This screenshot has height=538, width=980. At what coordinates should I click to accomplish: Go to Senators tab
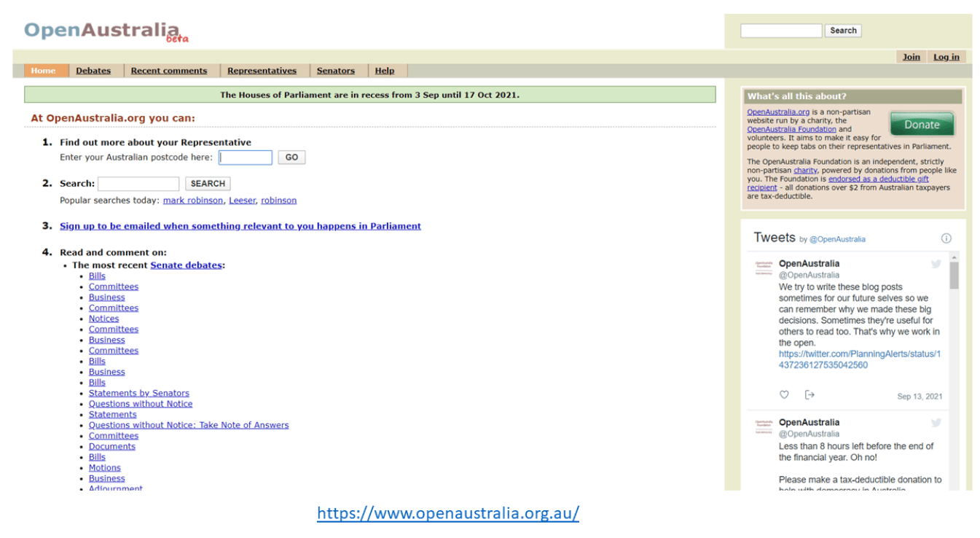pos(336,71)
